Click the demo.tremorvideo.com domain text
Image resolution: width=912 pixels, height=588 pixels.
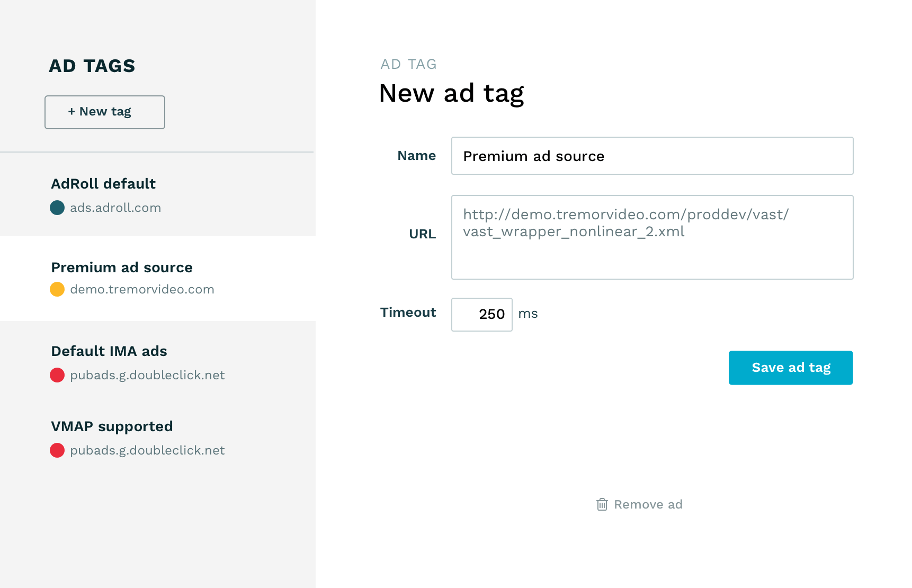pyautogui.click(x=142, y=289)
